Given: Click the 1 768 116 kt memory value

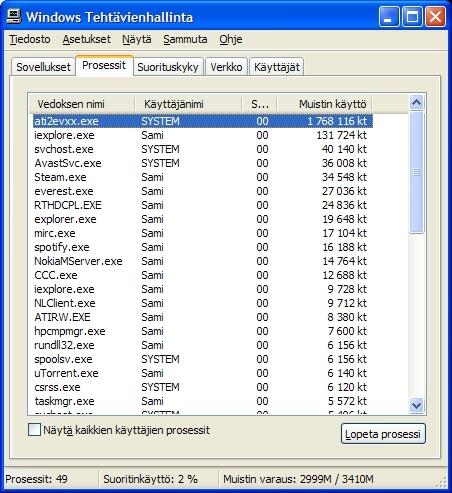Looking at the screenshot, I should coord(337,121).
